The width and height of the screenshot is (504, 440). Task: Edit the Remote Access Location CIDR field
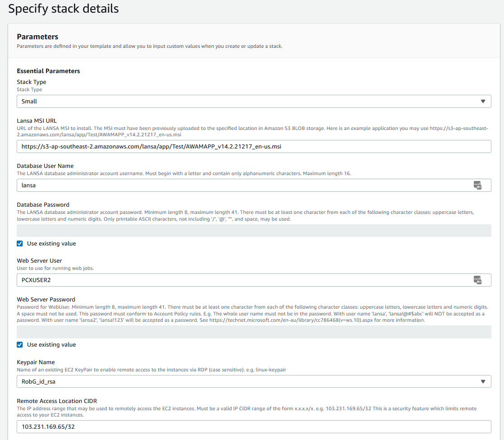254,426
